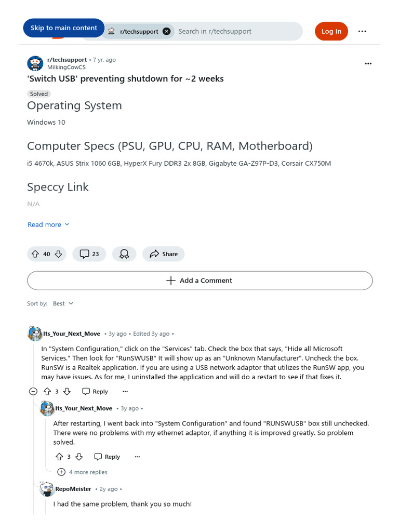399x532 pixels.
Task: Downvote the main post
Action: (x=59, y=254)
